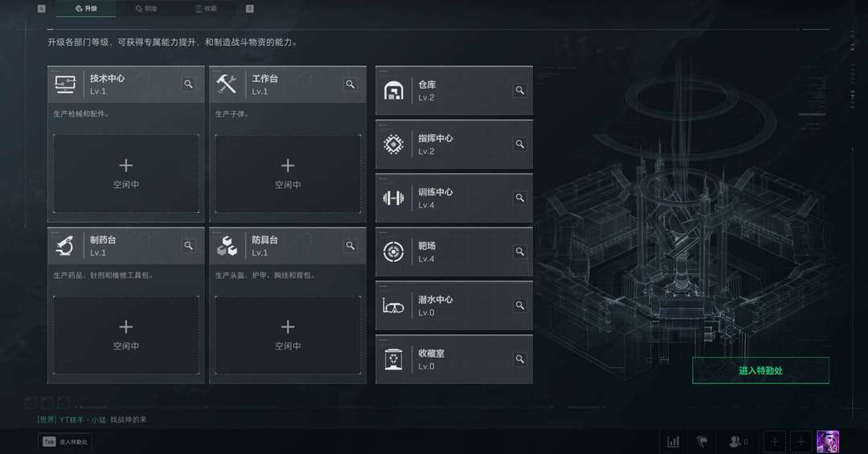Click the 靶场 target icon
Image resolution: width=868 pixels, height=454 pixels.
click(394, 252)
